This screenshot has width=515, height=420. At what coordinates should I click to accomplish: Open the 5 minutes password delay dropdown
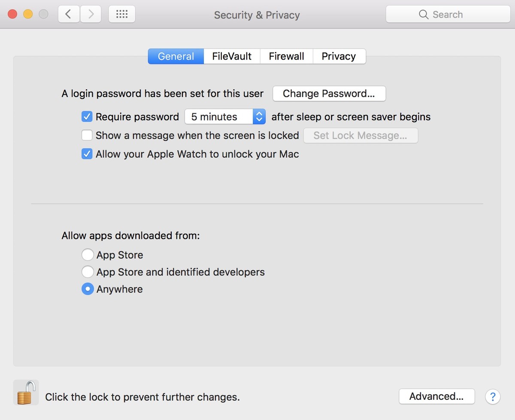(x=225, y=117)
